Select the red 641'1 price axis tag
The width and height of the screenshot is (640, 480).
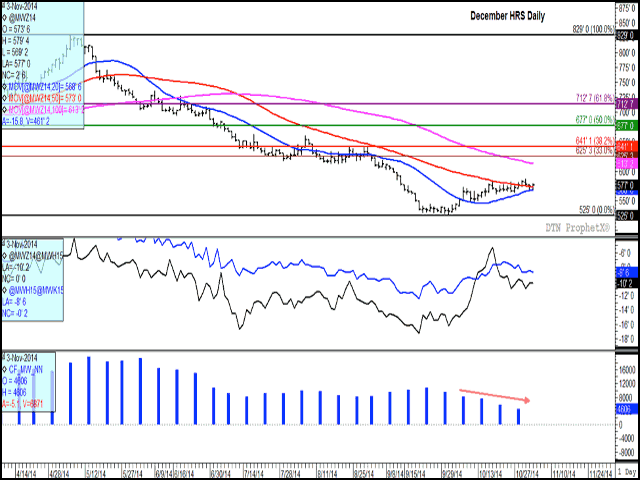(x=627, y=146)
